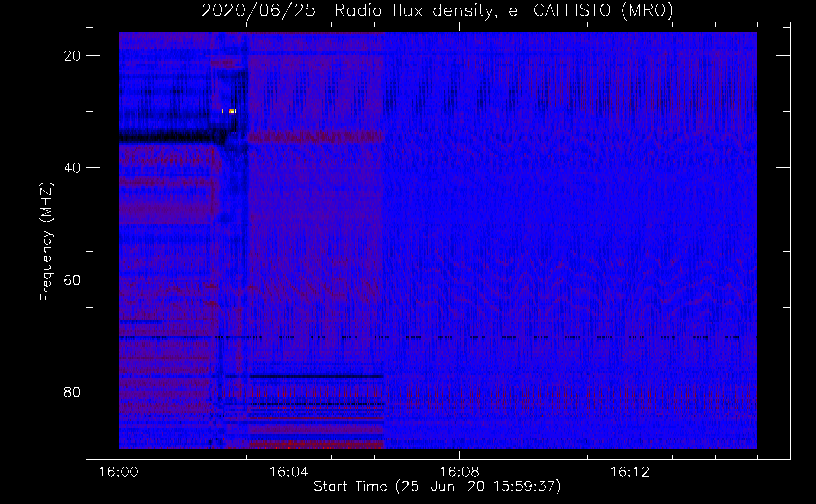Click the 60 frequency tick label
The width and height of the screenshot is (816, 504).
pyautogui.click(x=72, y=280)
